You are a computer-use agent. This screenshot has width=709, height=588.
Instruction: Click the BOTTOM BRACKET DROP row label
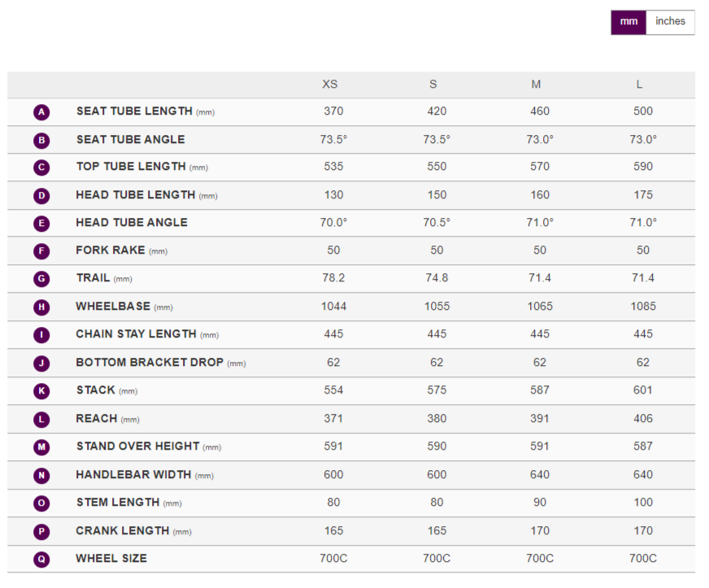[x=149, y=363]
